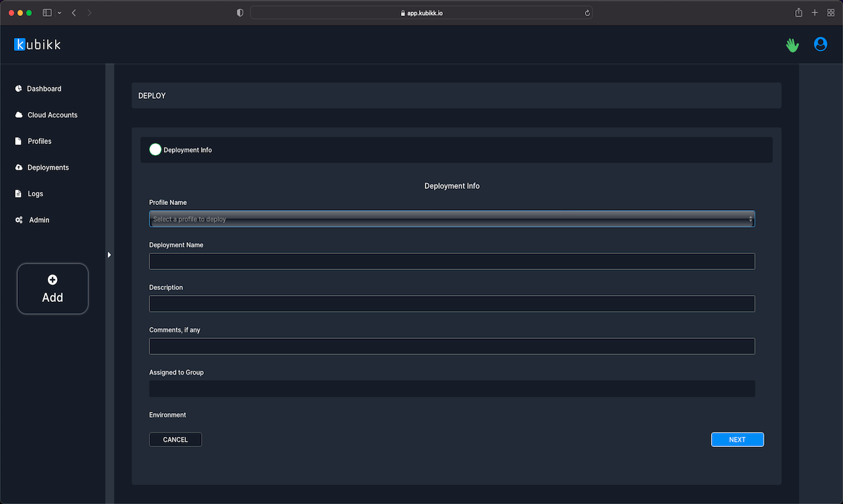Open the Select a profile to deploy dropdown
The image size is (843, 504).
pos(452,218)
